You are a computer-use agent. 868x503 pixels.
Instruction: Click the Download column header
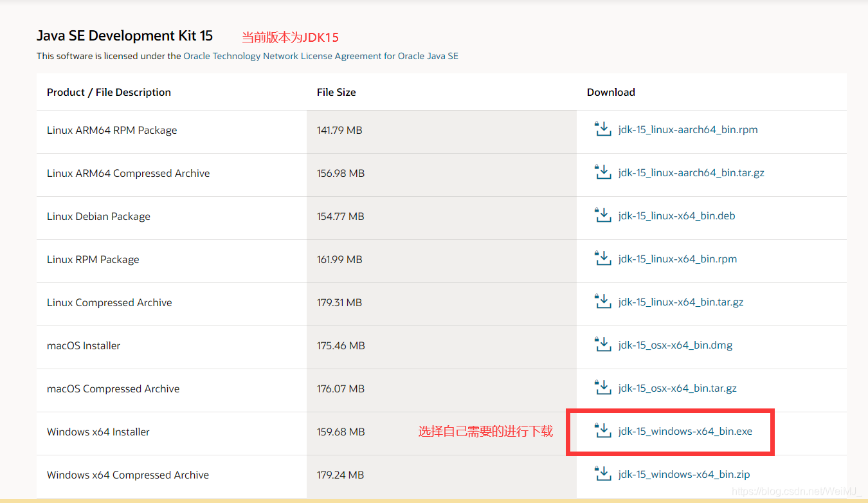click(x=611, y=92)
